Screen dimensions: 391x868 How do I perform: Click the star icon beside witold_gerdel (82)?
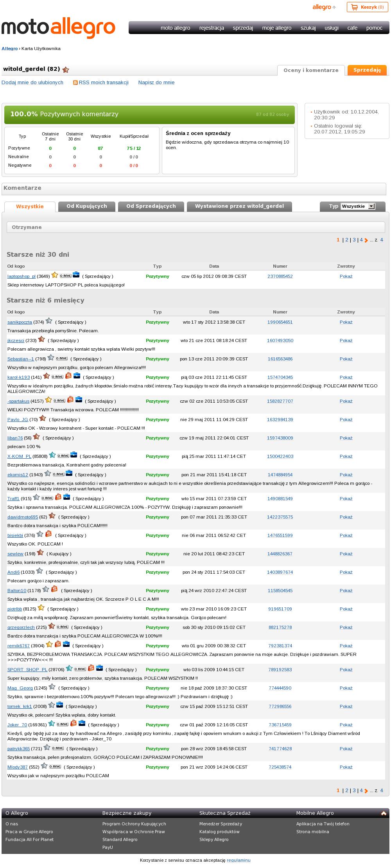pyautogui.click(x=66, y=70)
